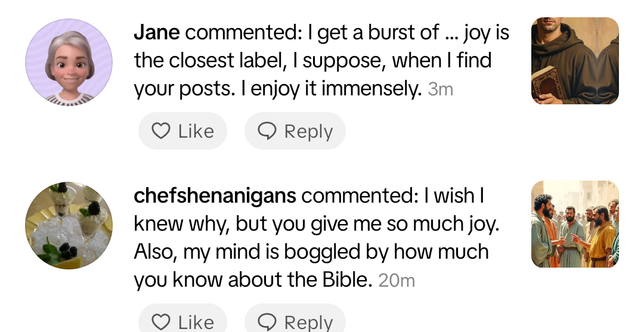Click the heart icon under chefshenanigans' comment
Screen dimensions: 644x332
pos(161,322)
